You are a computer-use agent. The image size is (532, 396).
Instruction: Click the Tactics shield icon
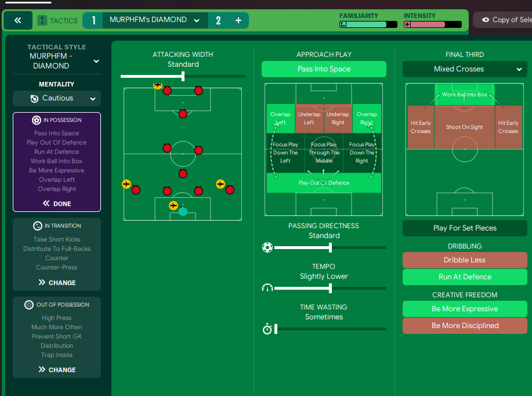(x=42, y=20)
